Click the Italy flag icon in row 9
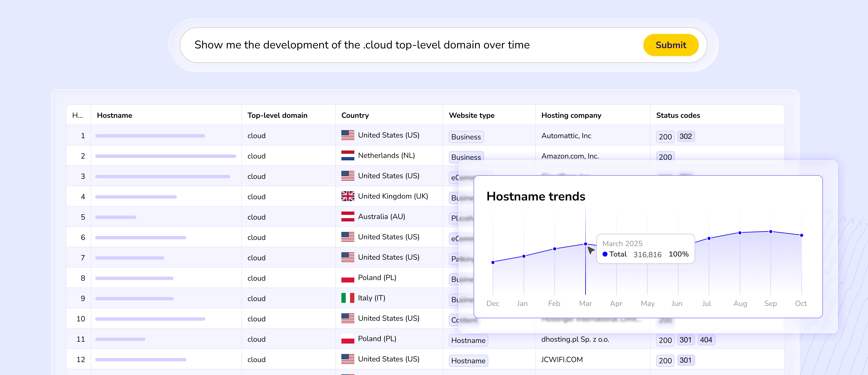This screenshot has width=868, height=375. (347, 298)
